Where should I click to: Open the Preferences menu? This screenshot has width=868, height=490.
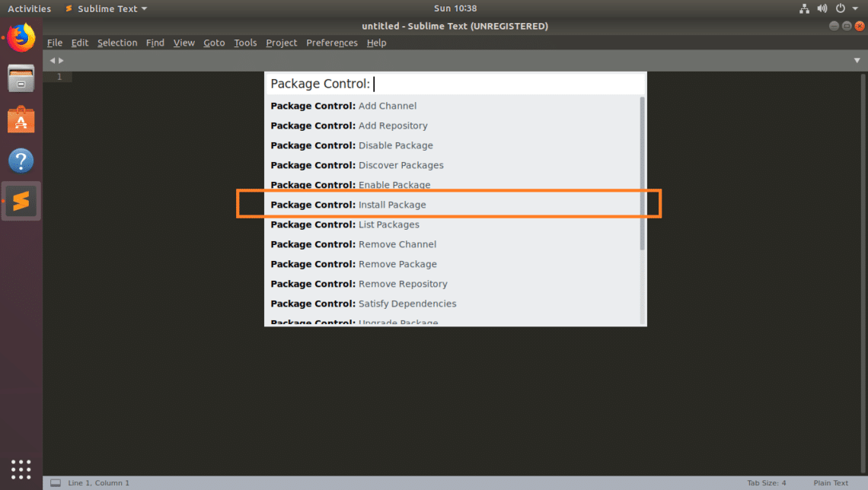(x=332, y=43)
